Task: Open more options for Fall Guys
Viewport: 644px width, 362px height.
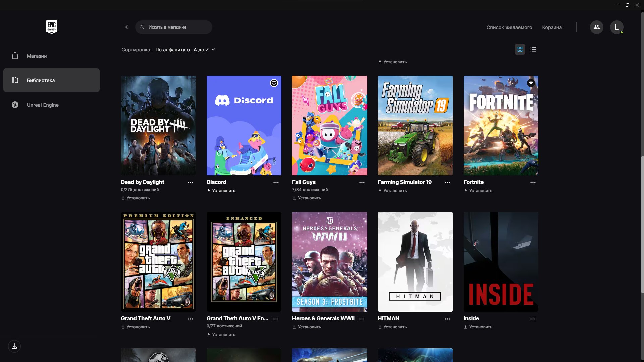Action: [362, 183]
